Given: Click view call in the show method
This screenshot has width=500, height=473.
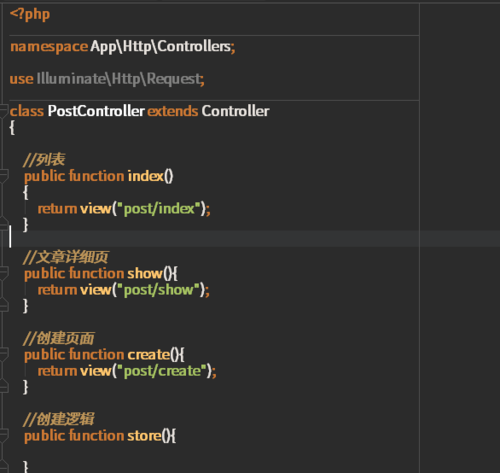Looking at the screenshot, I should pos(95,290).
